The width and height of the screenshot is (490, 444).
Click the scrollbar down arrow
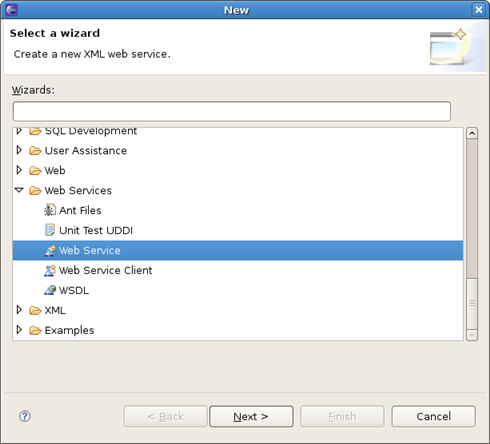(472, 335)
